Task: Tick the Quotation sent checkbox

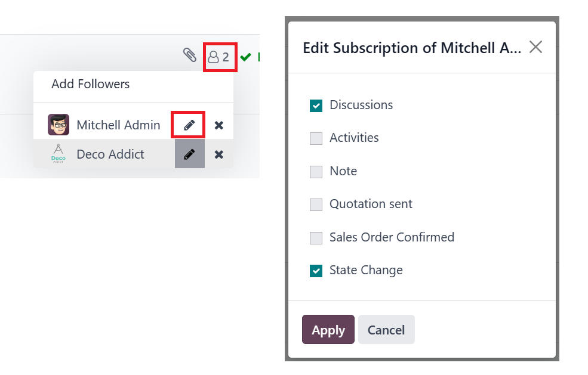Action: click(x=316, y=205)
